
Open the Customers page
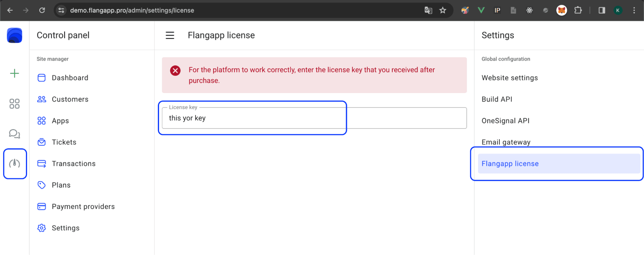coord(70,99)
